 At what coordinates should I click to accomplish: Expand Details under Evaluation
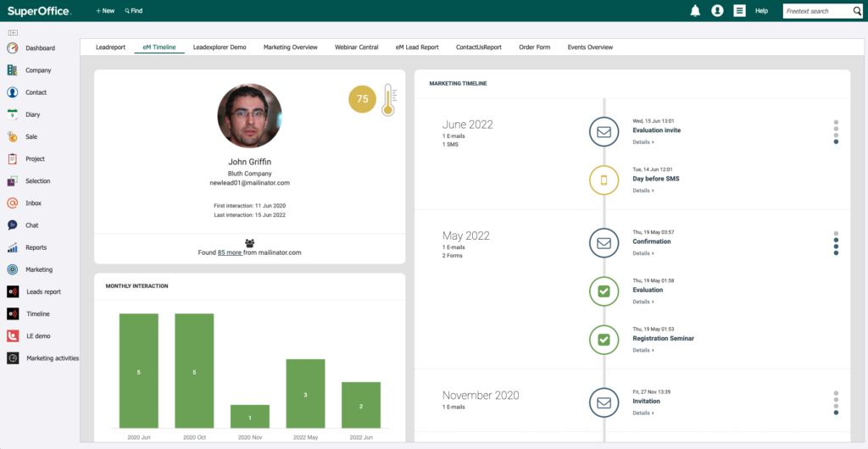click(x=643, y=302)
